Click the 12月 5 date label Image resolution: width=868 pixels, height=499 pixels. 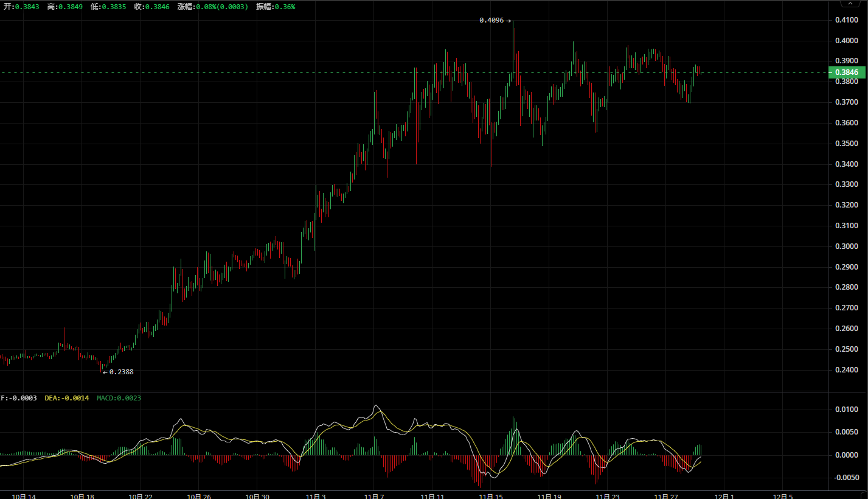point(783,496)
